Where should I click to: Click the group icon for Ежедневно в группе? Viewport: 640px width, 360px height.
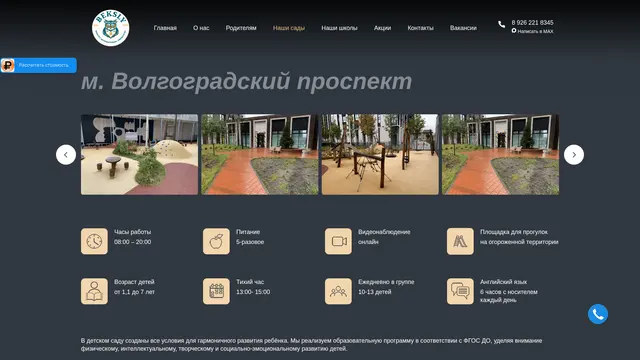click(338, 291)
